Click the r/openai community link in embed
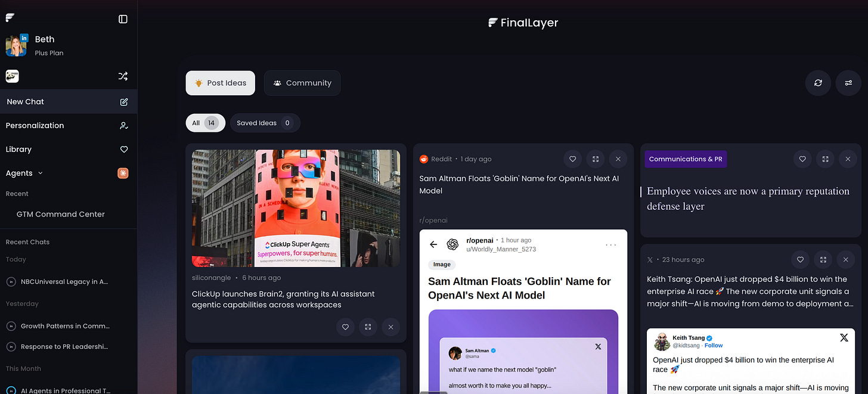 479,240
